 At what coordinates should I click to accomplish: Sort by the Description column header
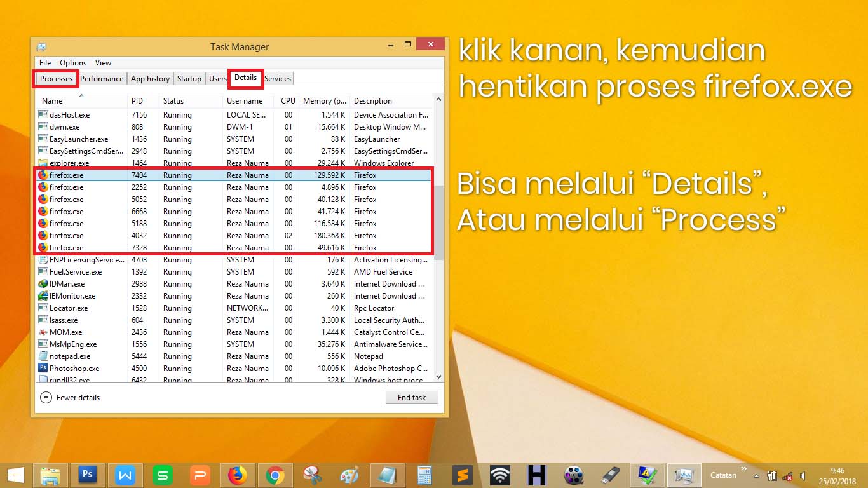(x=391, y=100)
